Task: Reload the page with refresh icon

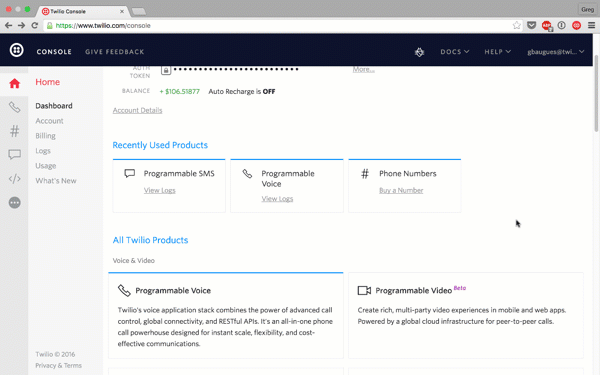Action: coord(34,25)
